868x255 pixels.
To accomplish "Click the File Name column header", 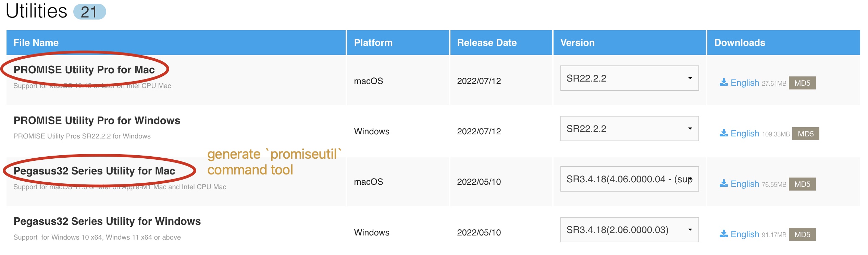I will coord(176,42).
